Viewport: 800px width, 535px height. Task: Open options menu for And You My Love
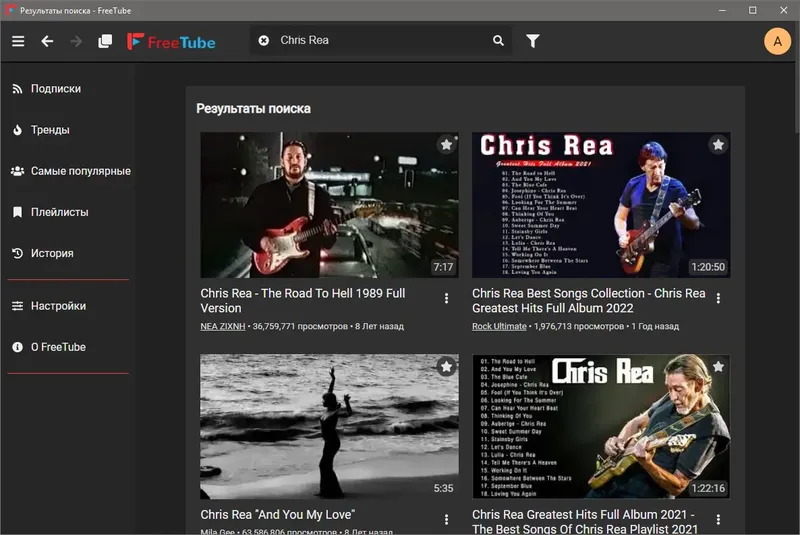point(446,520)
